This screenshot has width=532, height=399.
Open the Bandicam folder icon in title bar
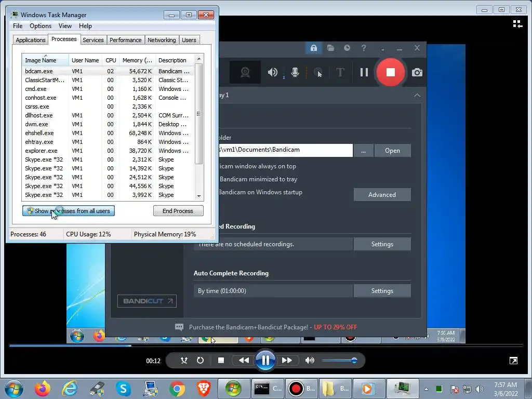click(330, 48)
